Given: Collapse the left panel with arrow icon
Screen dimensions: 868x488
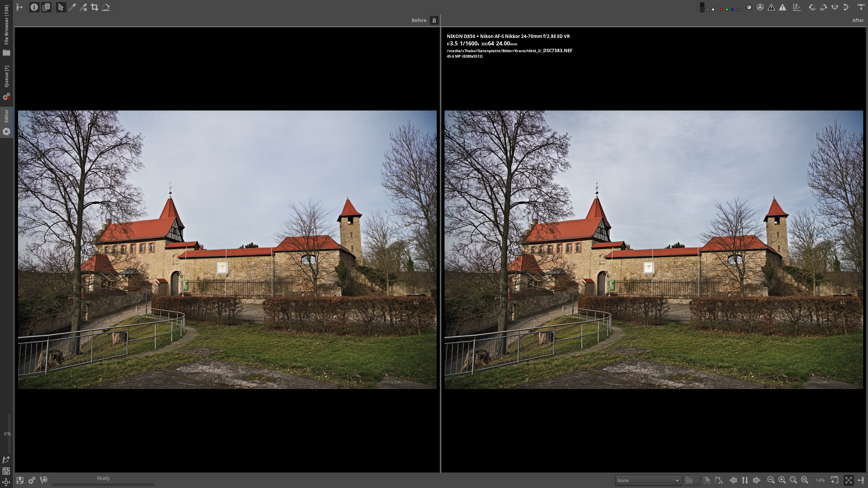Looking at the screenshot, I should [x=20, y=7].
